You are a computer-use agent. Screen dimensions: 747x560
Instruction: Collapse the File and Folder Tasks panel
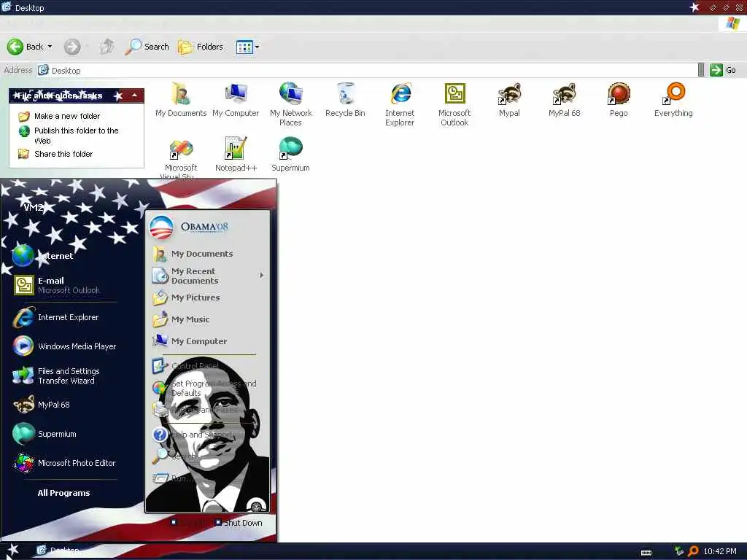[135, 96]
